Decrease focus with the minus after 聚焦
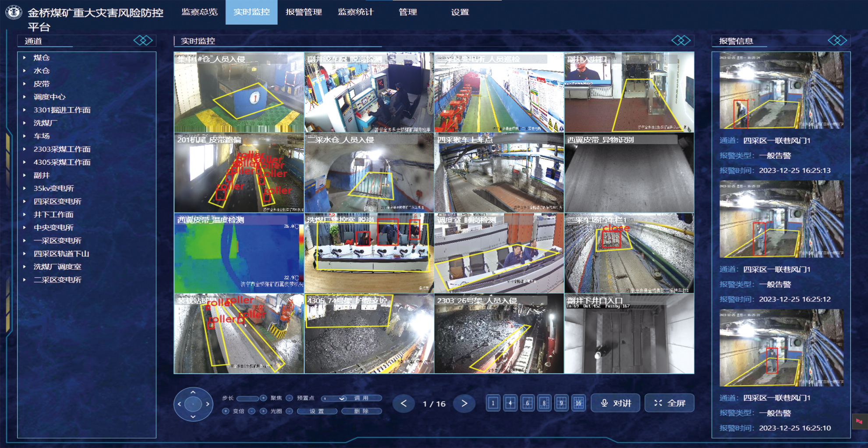This screenshot has width=868, height=448. 289,398
